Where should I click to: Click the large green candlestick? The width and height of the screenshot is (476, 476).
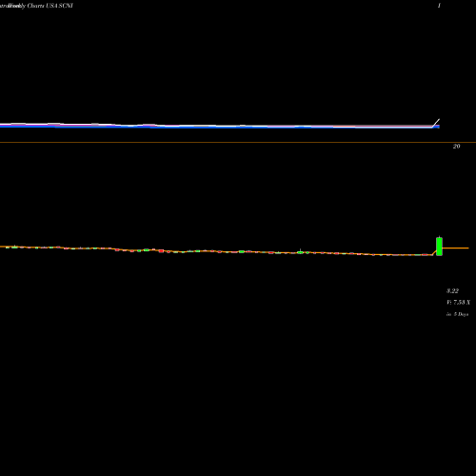point(439,247)
